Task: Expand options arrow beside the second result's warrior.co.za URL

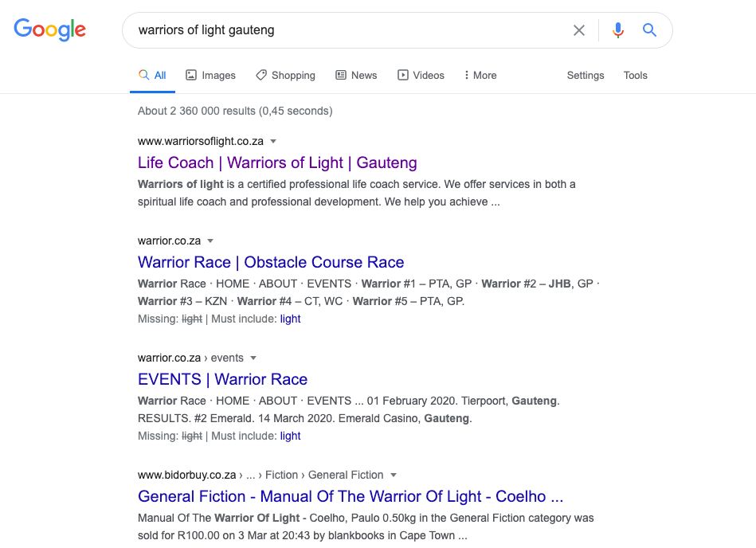Action: [x=210, y=241]
